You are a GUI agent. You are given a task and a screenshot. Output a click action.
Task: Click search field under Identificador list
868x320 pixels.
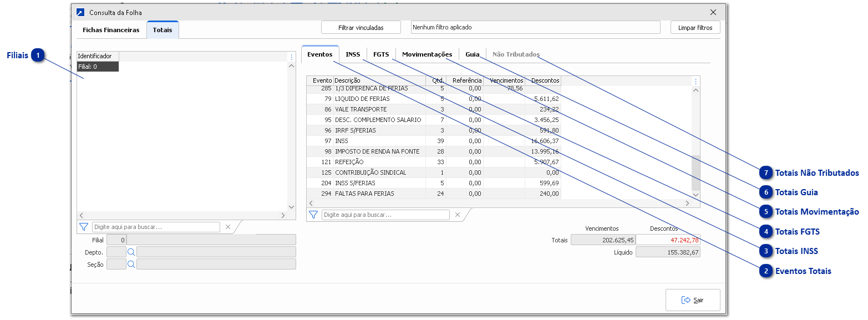(x=156, y=227)
